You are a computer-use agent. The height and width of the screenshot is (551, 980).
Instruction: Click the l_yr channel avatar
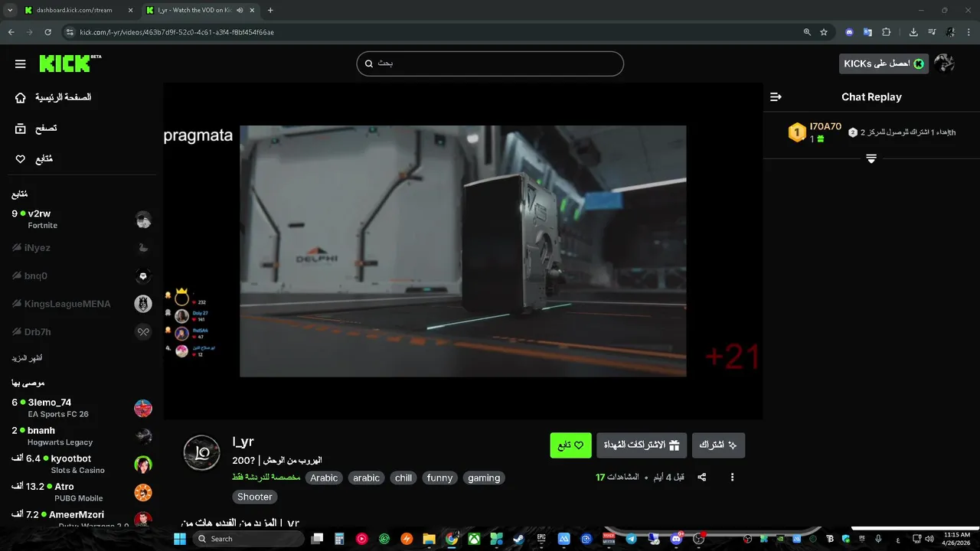pyautogui.click(x=202, y=453)
